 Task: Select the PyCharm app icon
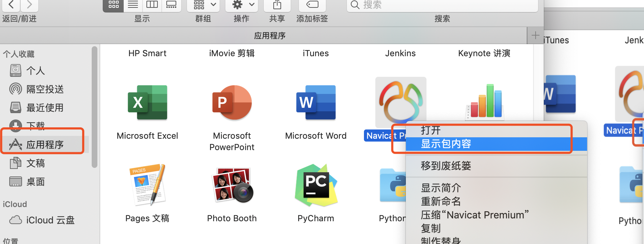pos(316,185)
